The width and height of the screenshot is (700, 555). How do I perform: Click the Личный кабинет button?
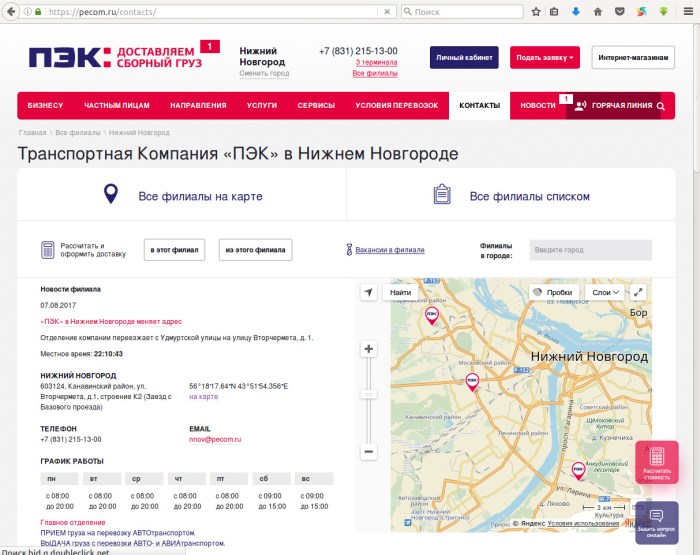[x=464, y=58]
